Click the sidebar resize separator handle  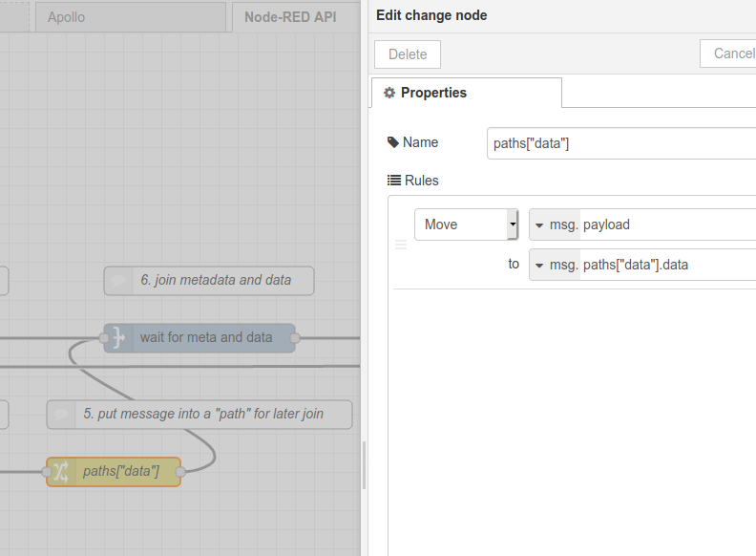point(365,465)
